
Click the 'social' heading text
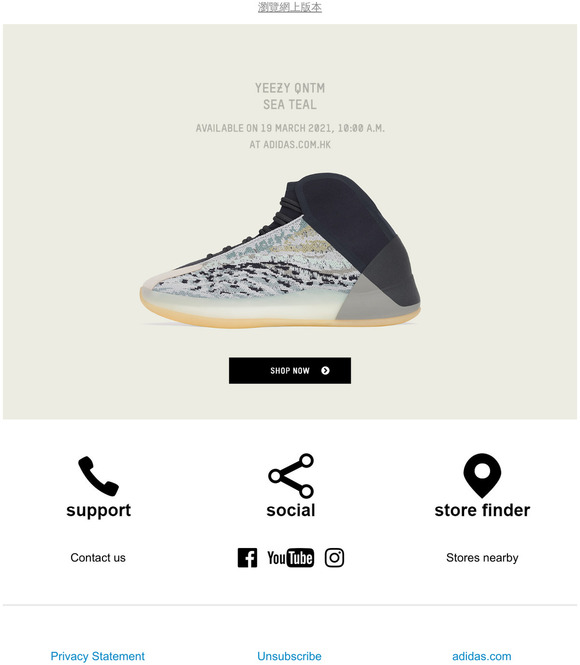(291, 510)
